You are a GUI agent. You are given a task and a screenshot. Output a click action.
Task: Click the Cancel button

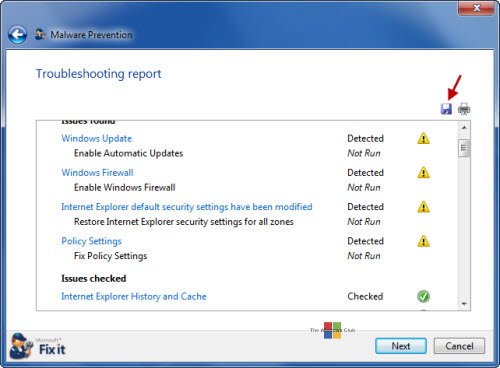pyautogui.click(x=459, y=346)
